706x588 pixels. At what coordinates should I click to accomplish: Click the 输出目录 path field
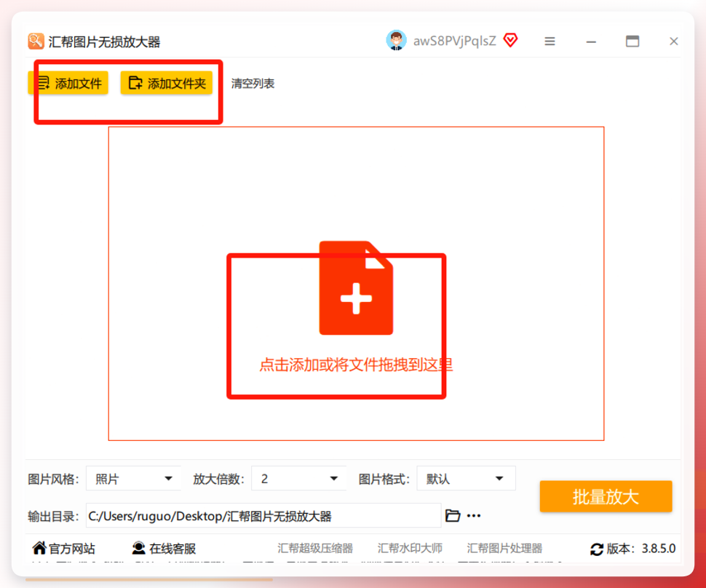click(263, 516)
